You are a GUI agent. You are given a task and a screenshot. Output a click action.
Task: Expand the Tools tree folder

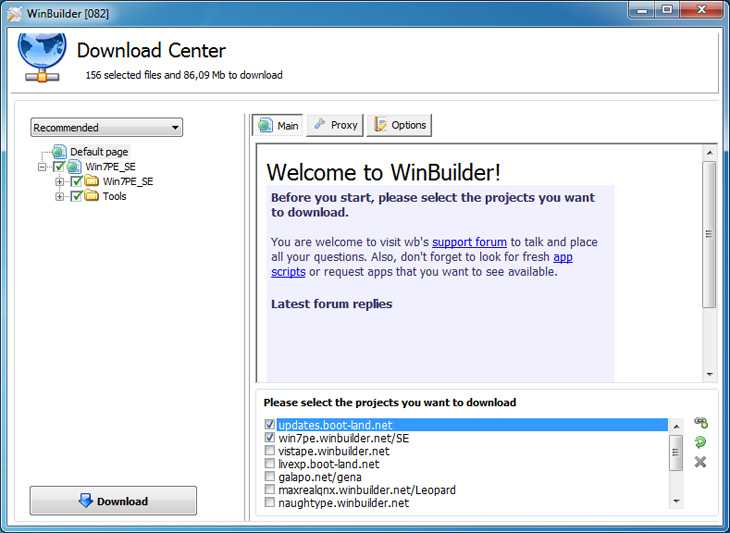pos(60,196)
